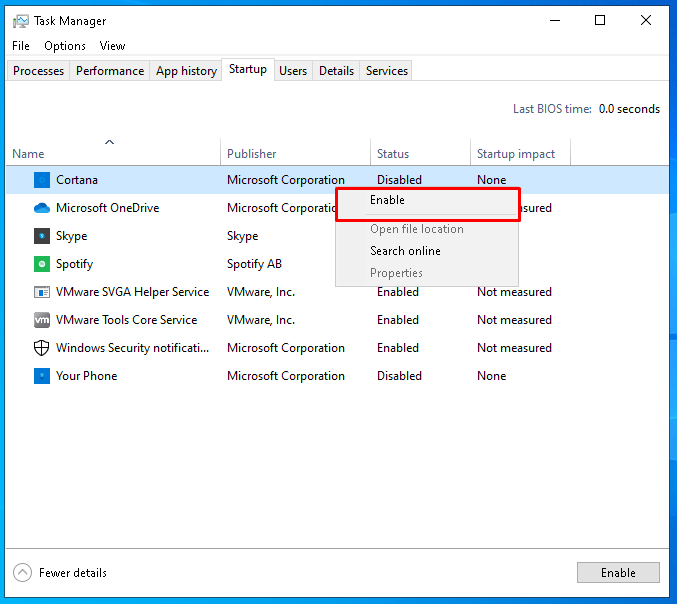Click the Microsoft OneDrive cloud icon
This screenshot has width=677, height=604.
coord(42,208)
